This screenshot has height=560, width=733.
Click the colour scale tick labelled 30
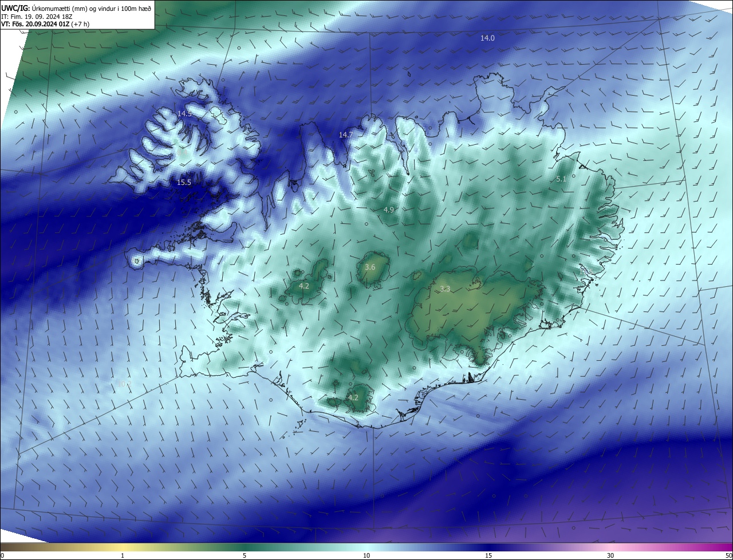coord(610,555)
